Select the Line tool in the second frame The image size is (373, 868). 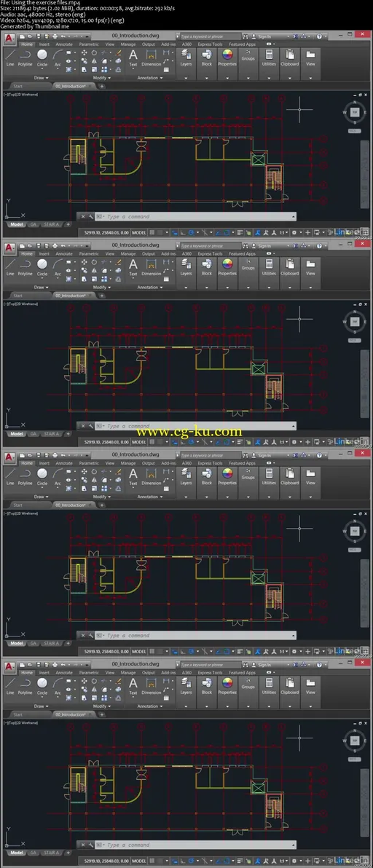coord(10,267)
